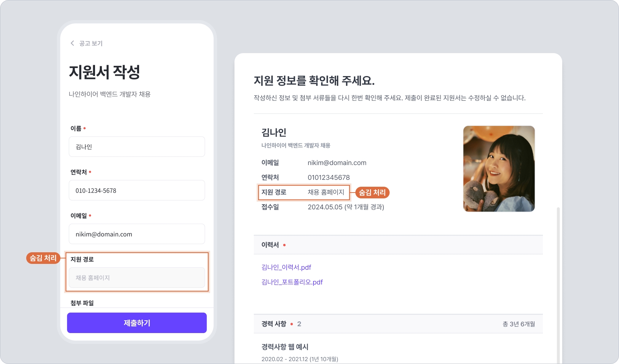Click the 연락처 phone number field
Image resolution: width=619 pixels, height=364 pixels.
[x=137, y=190]
